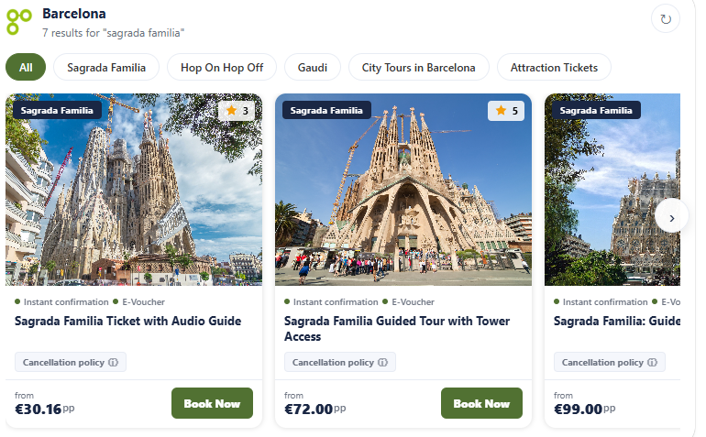Select the All filter tab
The width and height of the screenshot is (706, 437).
pyautogui.click(x=26, y=68)
